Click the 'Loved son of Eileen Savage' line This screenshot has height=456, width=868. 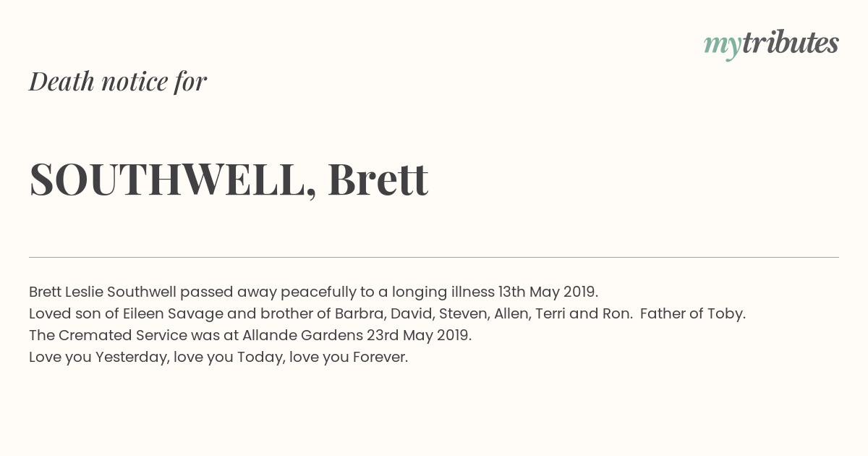coord(387,314)
